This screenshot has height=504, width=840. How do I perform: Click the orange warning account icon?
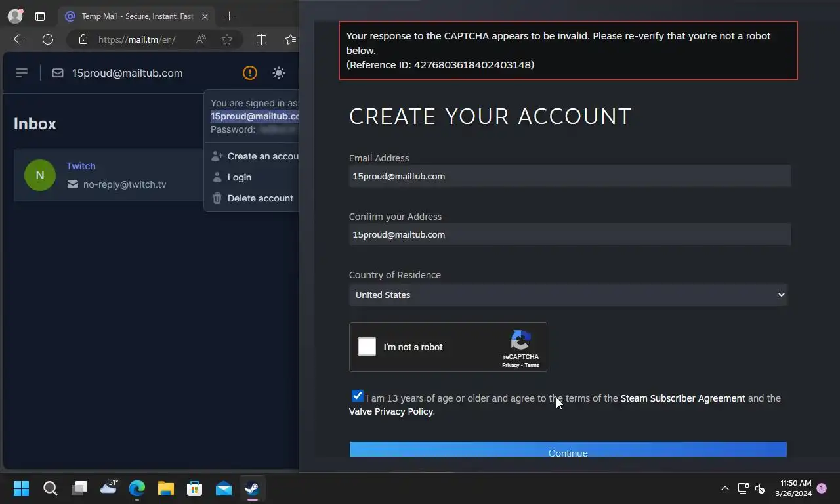coord(250,73)
